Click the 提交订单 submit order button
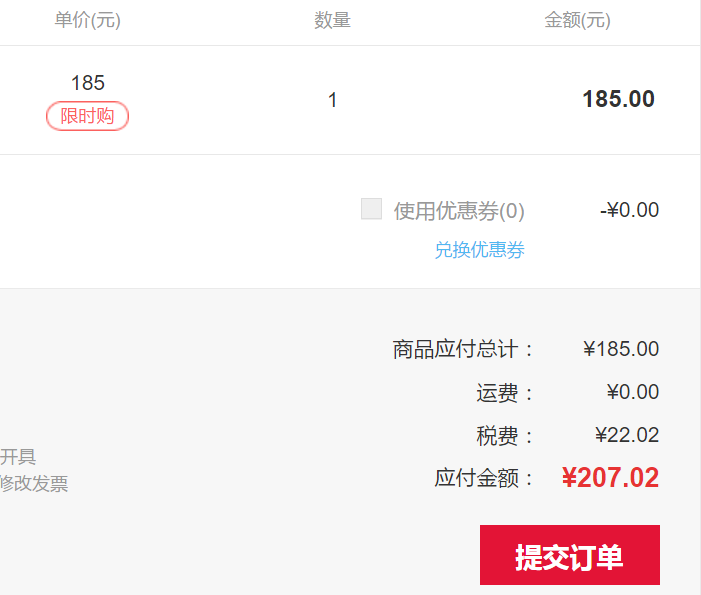 tap(570, 555)
